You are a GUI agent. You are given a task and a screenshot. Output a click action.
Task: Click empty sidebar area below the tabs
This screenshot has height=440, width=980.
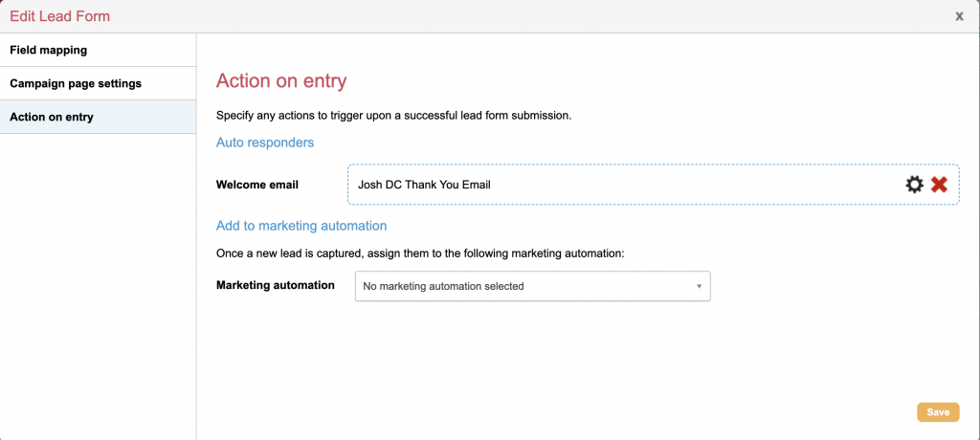pos(98,287)
